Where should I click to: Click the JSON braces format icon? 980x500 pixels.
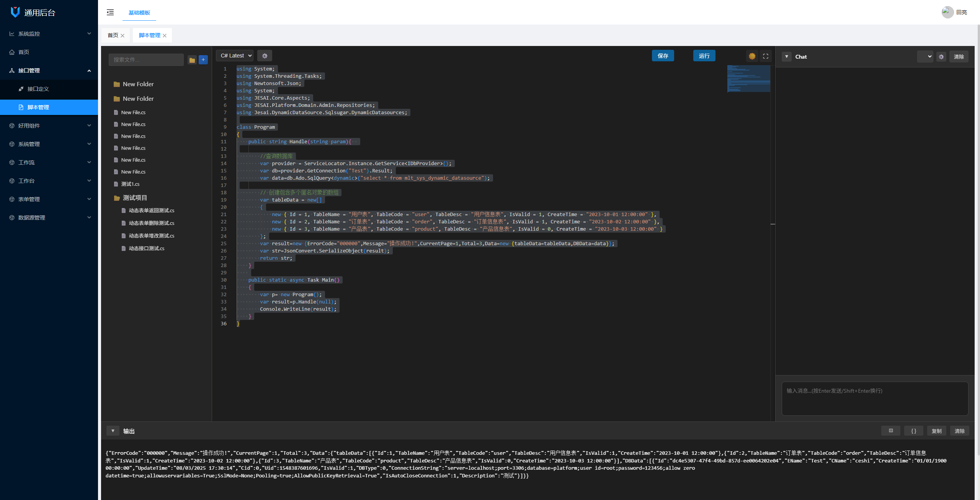[913, 431]
